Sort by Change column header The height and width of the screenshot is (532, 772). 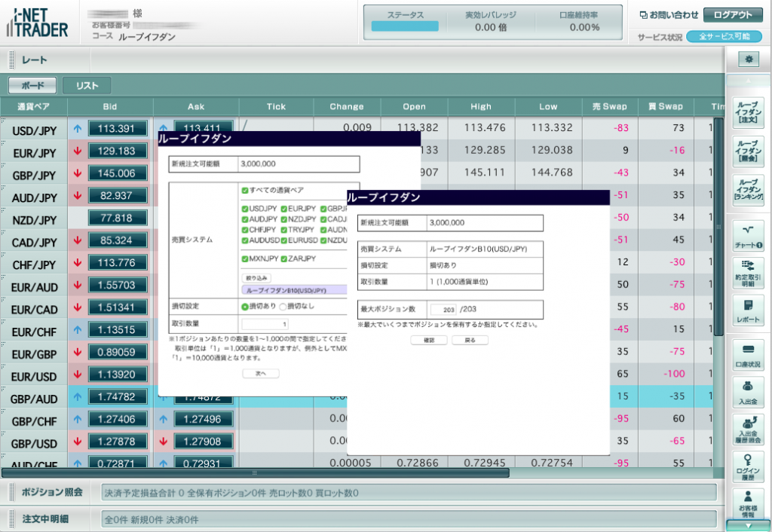point(347,106)
